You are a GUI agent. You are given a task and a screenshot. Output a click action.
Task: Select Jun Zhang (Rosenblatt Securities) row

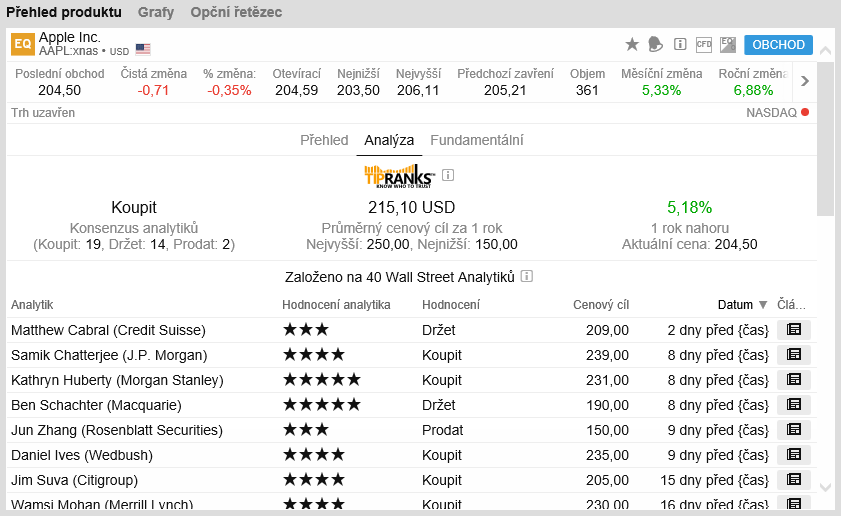pyautogui.click(x=411, y=430)
